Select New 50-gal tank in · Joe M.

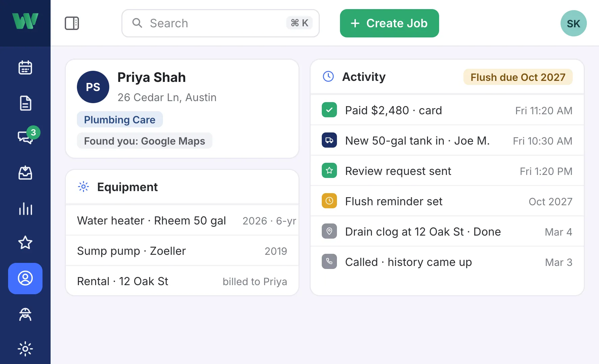[418, 141]
